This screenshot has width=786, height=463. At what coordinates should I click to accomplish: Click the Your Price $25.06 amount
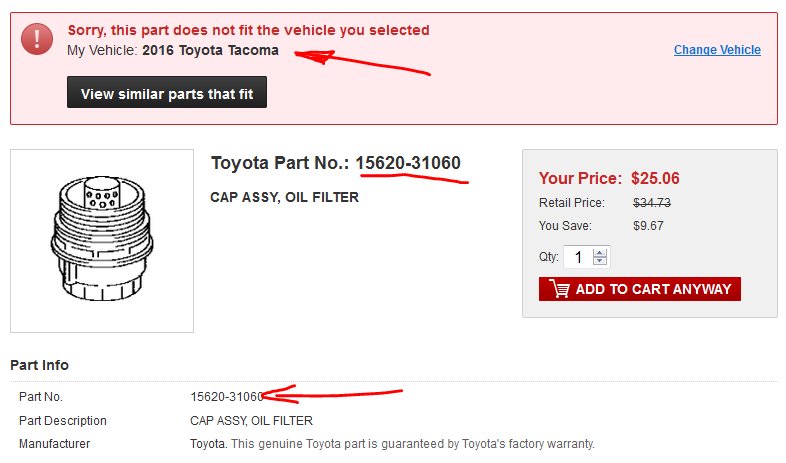click(x=655, y=178)
